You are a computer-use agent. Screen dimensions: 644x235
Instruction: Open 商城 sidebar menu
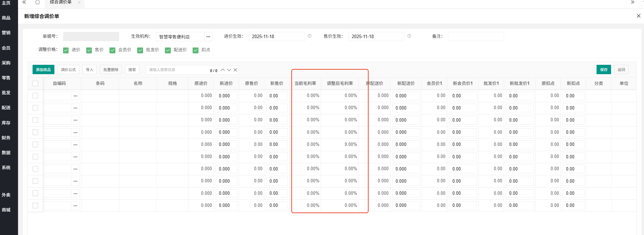click(x=6, y=210)
